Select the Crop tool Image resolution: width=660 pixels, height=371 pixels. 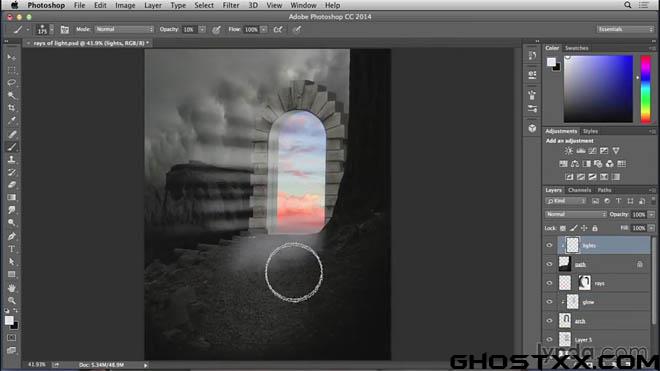pyautogui.click(x=11, y=108)
